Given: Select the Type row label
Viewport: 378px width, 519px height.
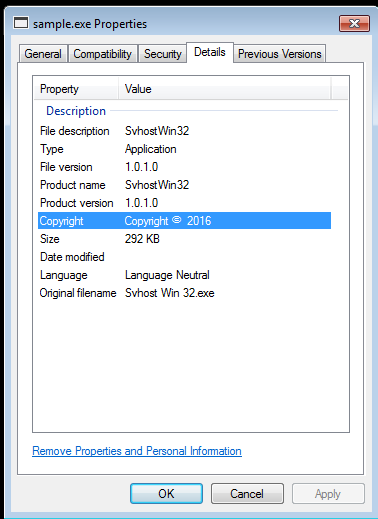Looking at the screenshot, I should 52,149.
